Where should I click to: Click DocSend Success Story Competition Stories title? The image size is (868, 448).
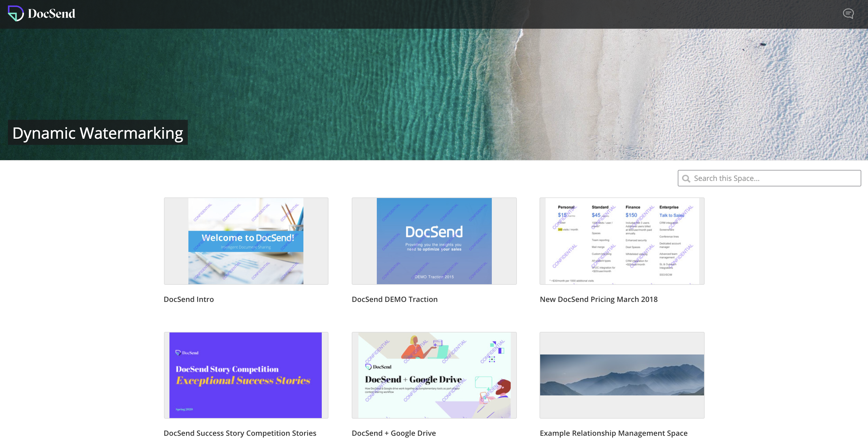coord(240,433)
